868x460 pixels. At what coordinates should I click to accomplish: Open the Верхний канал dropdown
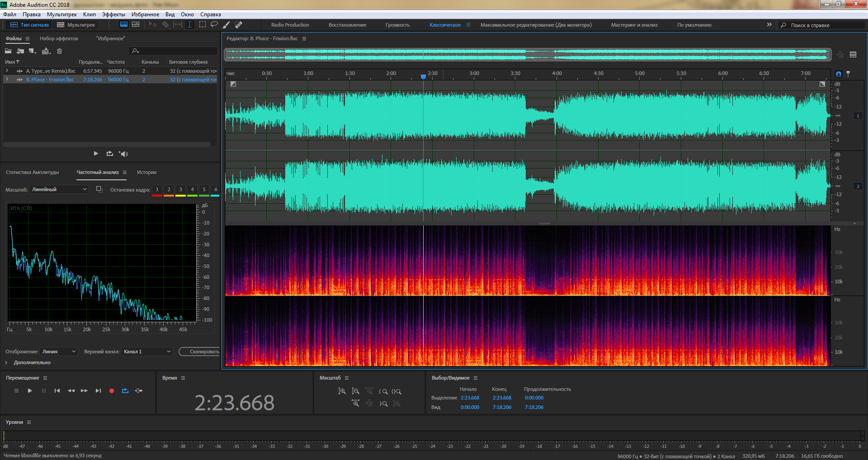tap(147, 352)
